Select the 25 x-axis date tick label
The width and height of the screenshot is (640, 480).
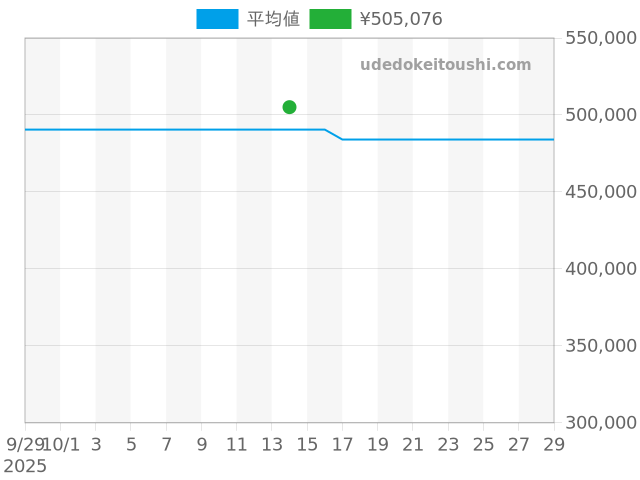(x=483, y=444)
